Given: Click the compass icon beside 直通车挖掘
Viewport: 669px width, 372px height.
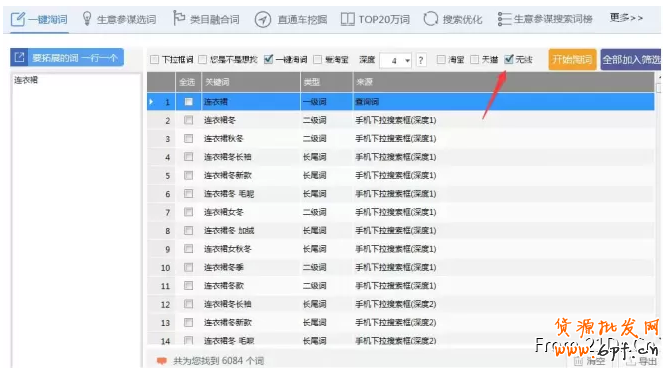Looking at the screenshot, I should 263,19.
